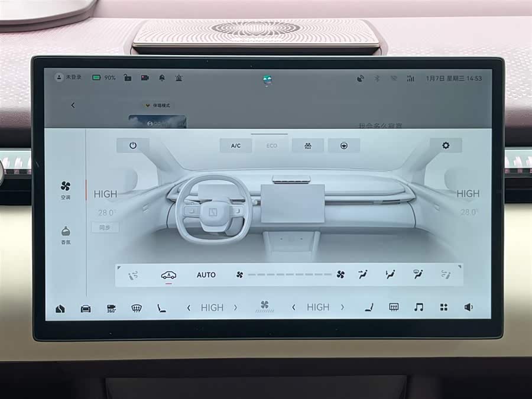Tap the alarm siren status icon
This screenshot has width=532, height=399.
179,78
